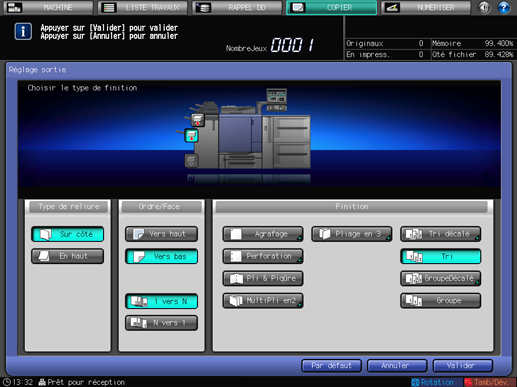517x387 pixels.
Task: Enable the Groupe finishing option
Action: (440, 301)
